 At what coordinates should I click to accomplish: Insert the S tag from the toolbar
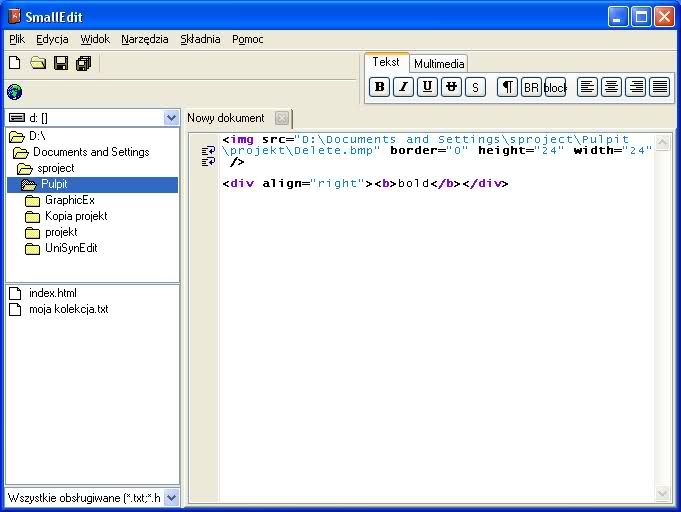click(x=475, y=87)
